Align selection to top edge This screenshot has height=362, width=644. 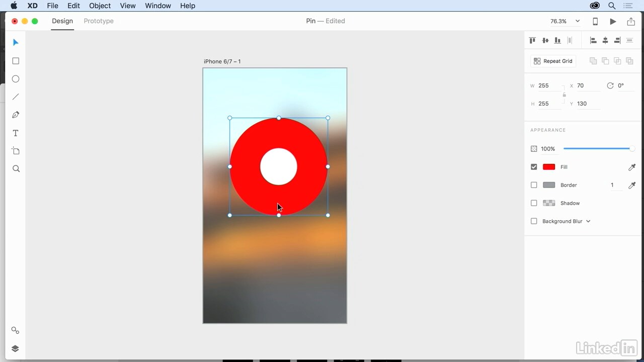pyautogui.click(x=532, y=40)
